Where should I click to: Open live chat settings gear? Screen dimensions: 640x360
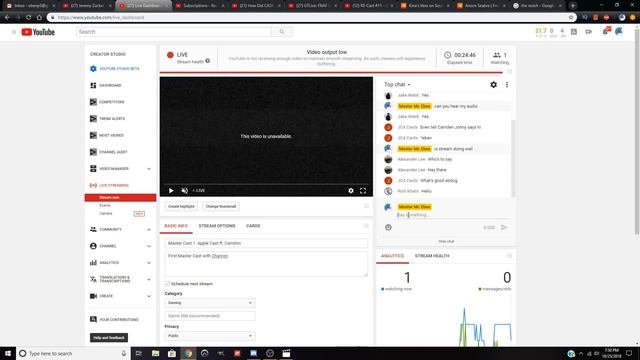(493, 84)
